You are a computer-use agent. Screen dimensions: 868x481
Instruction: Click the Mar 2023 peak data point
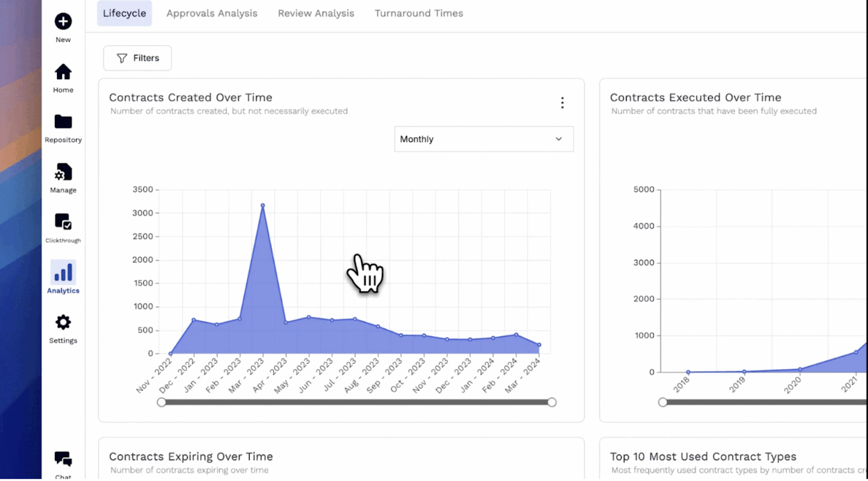[x=263, y=206]
